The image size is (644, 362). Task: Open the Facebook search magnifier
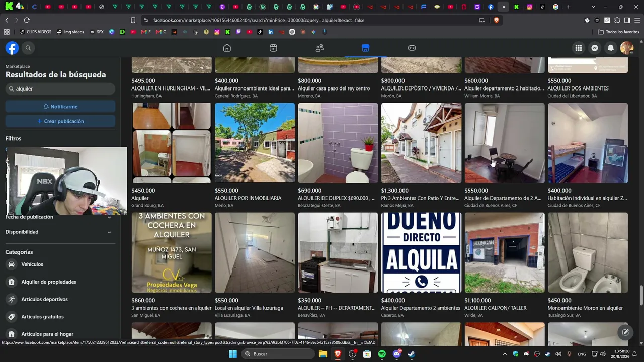click(x=28, y=48)
